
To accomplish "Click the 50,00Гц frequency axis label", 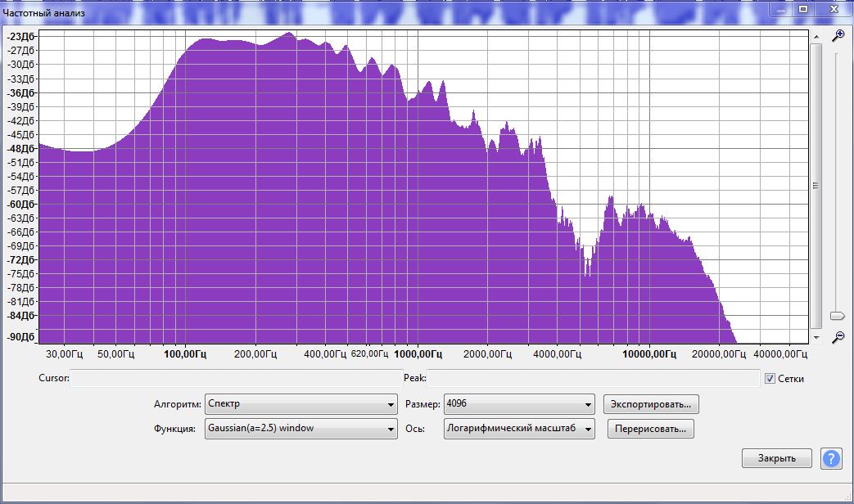I will 116,353.
